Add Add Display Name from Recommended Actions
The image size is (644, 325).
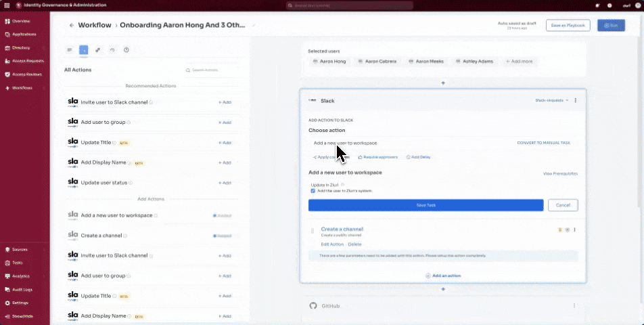(225, 162)
